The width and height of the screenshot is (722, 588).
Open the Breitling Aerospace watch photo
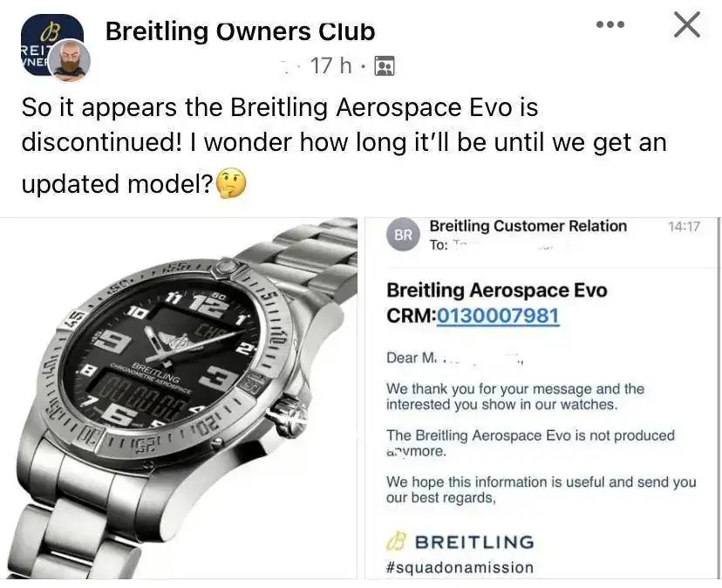(179, 398)
